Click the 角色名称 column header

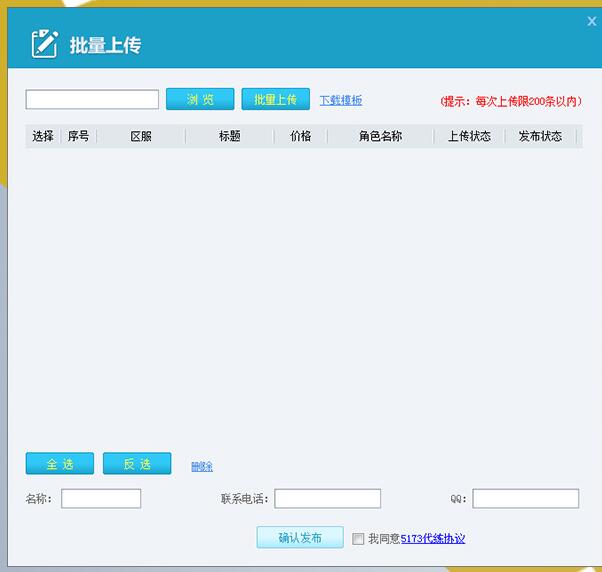tap(380, 136)
